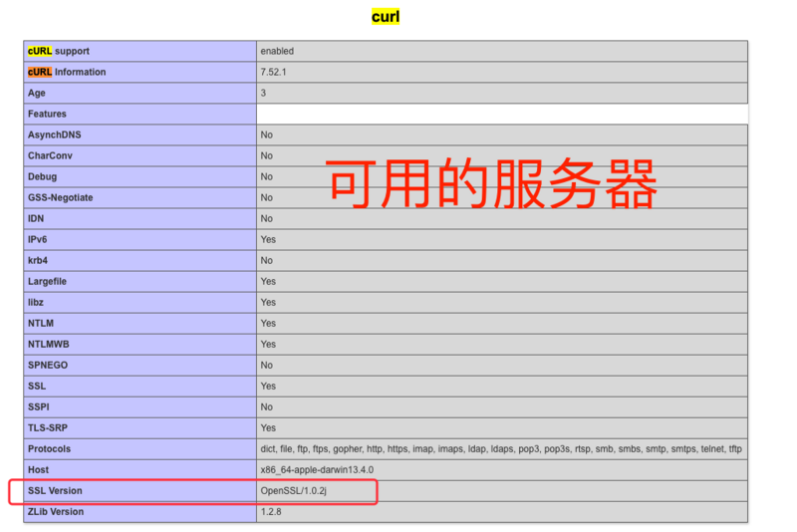Click the 'Yes' value beside IPv6
The height and width of the screenshot is (532, 797).
pos(268,239)
